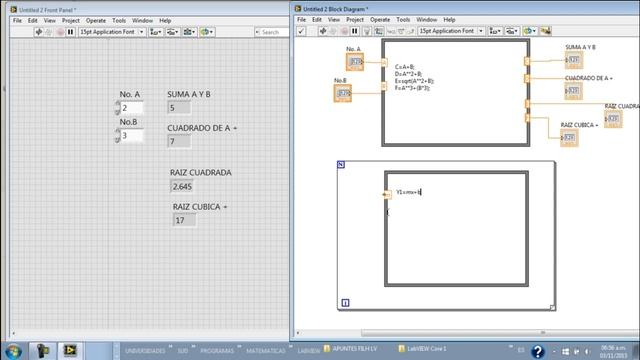Select No.B control terminal in Block Diagram

(x=342, y=93)
